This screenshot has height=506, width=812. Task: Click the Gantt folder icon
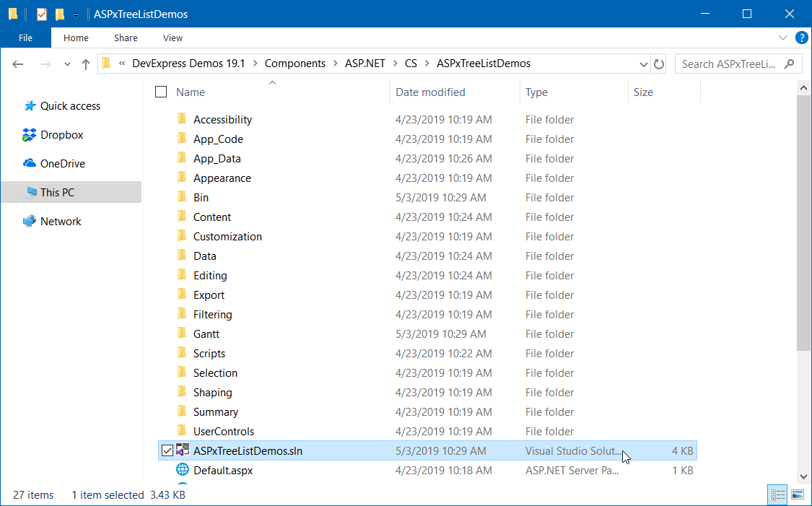pyautogui.click(x=182, y=333)
